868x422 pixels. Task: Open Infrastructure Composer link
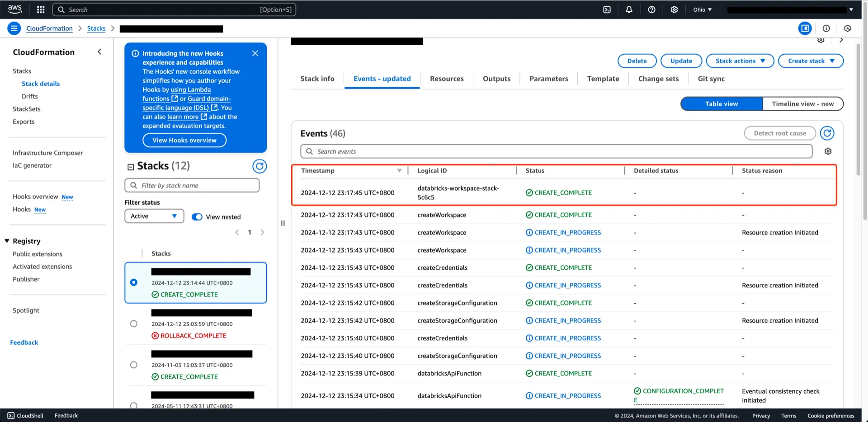48,153
